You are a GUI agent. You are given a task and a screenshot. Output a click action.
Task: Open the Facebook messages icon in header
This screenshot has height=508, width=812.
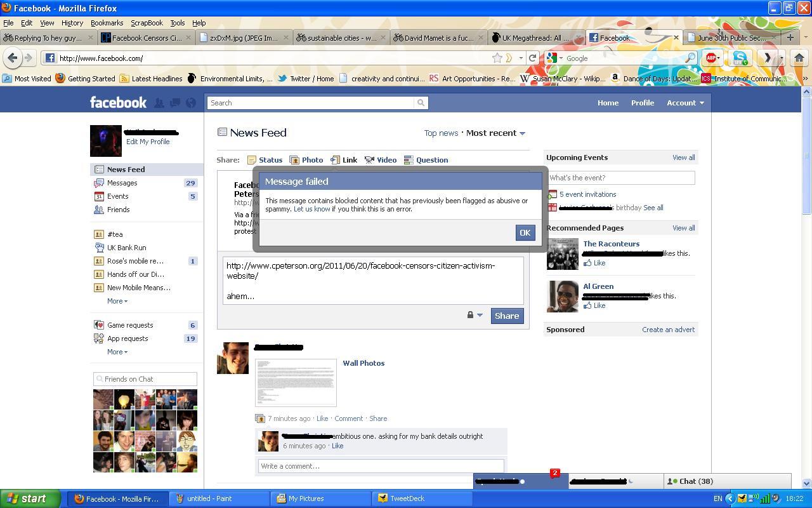(174, 103)
